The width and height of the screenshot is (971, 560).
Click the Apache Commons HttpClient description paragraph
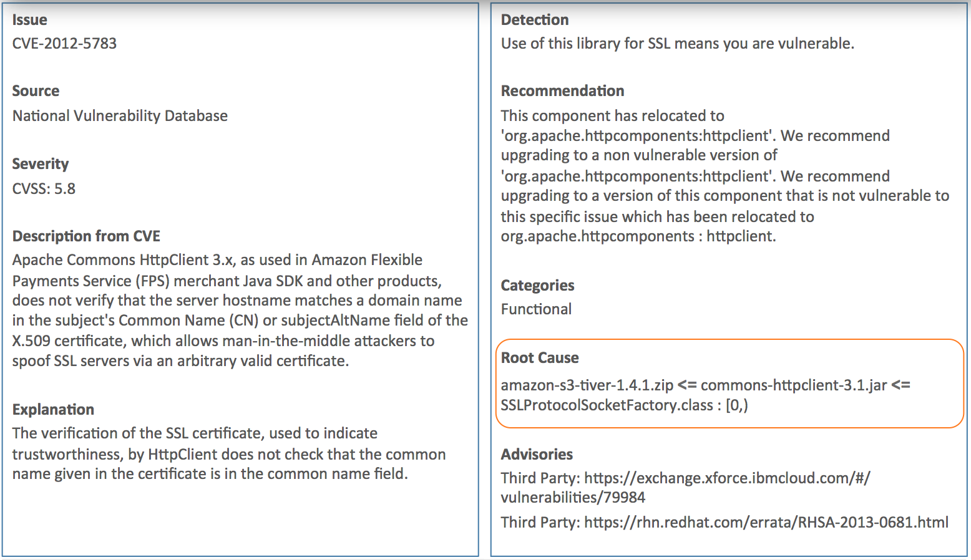coord(240,311)
